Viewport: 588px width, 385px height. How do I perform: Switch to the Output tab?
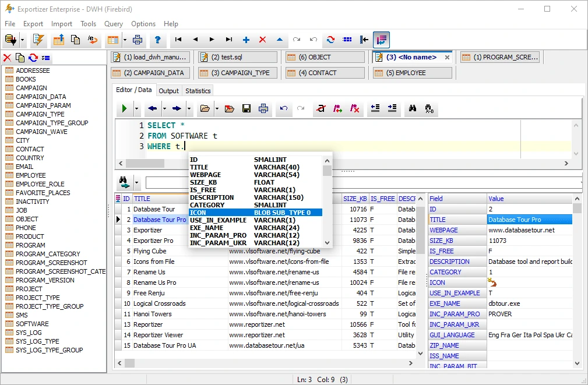(168, 91)
